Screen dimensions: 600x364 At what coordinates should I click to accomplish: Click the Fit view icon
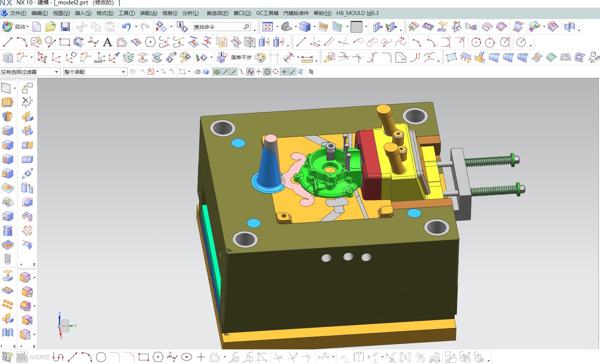[x=268, y=27]
